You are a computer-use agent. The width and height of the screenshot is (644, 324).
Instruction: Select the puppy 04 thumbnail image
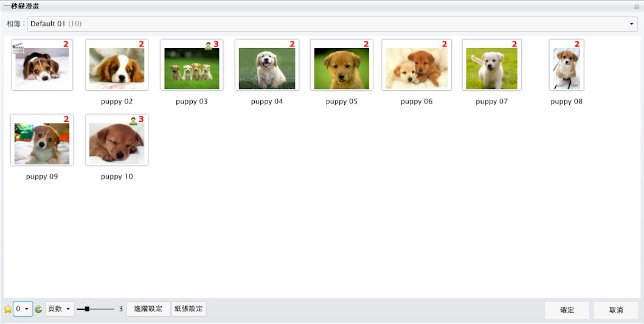267,65
